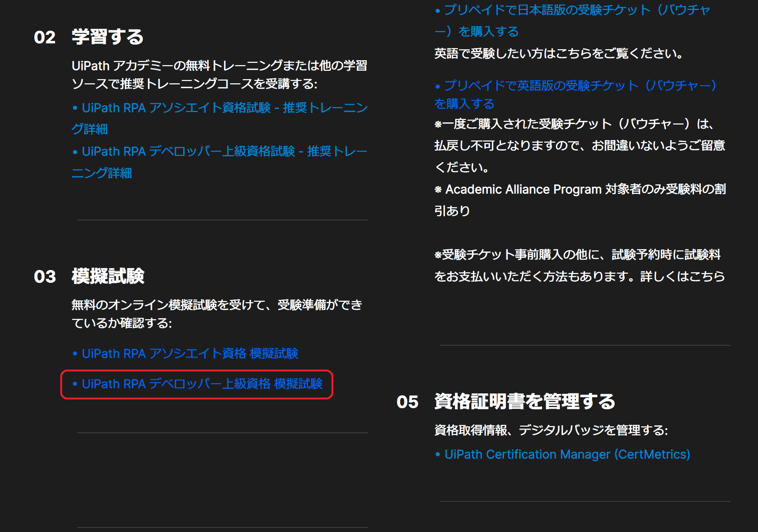Click the 03 模擬試験 heading
Image resolution: width=758 pixels, height=532 pixels.
[x=89, y=276]
